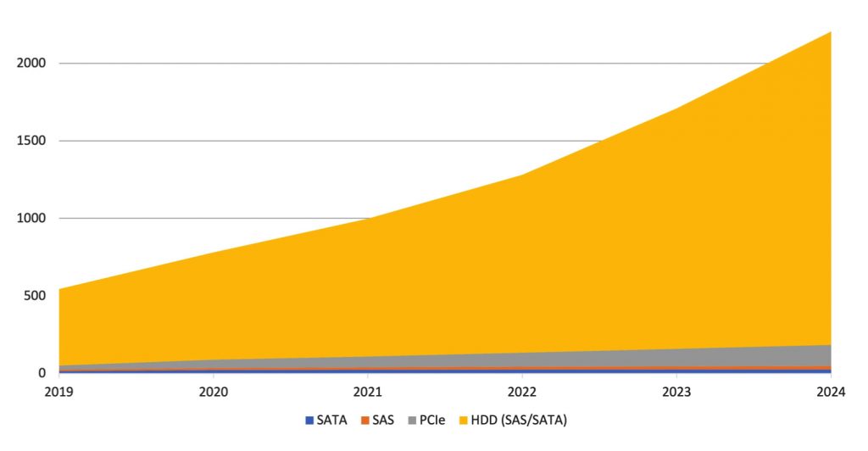Image resolution: width=868 pixels, height=451 pixels.
Task: Click the 1000 y-axis value
Action: (x=31, y=218)
